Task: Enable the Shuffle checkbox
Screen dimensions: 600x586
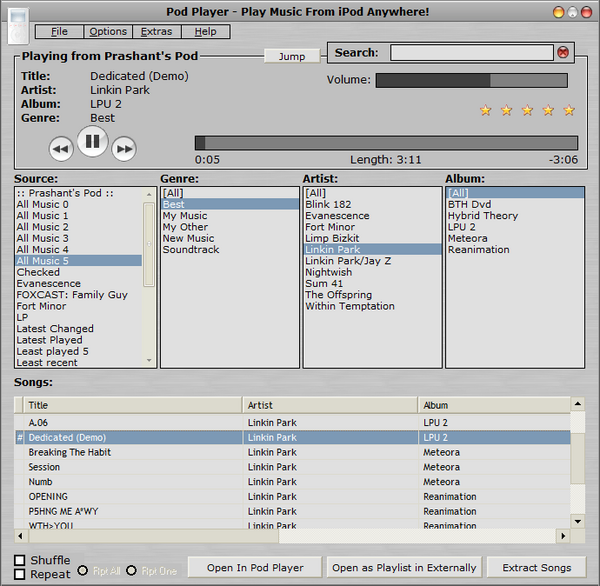Action: 20,560
